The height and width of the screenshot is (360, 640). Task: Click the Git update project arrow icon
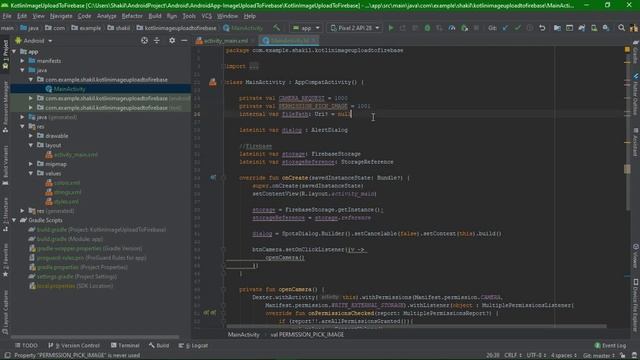pos(505,28)
